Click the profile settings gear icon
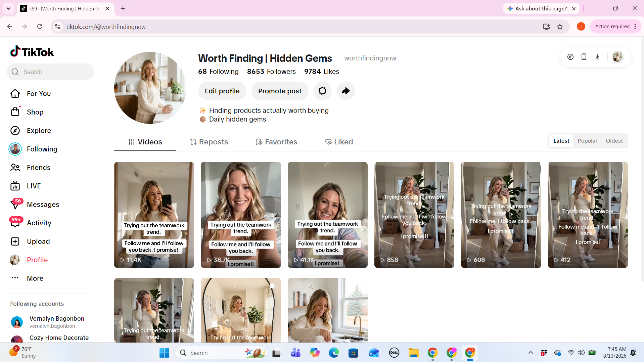Screen dimensions: 644x362 tap(322, 91)
